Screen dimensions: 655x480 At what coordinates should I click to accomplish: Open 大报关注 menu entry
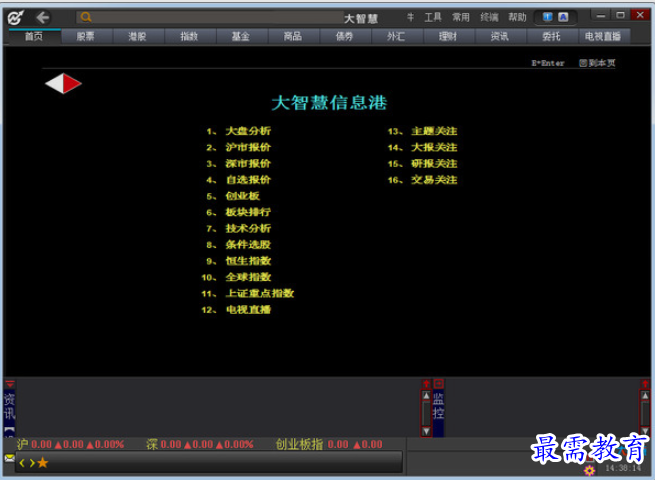tap(434, 147)
